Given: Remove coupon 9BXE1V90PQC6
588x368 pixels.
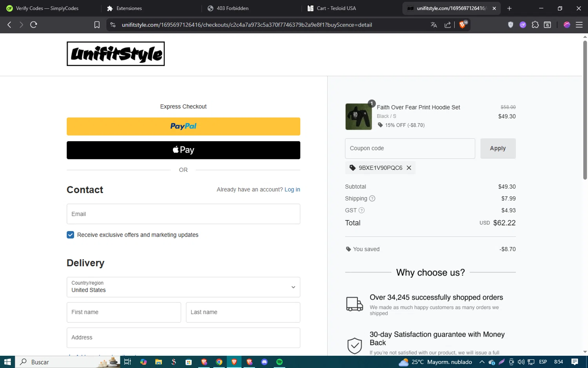Looking at the screenshot, I should (409, 168).
